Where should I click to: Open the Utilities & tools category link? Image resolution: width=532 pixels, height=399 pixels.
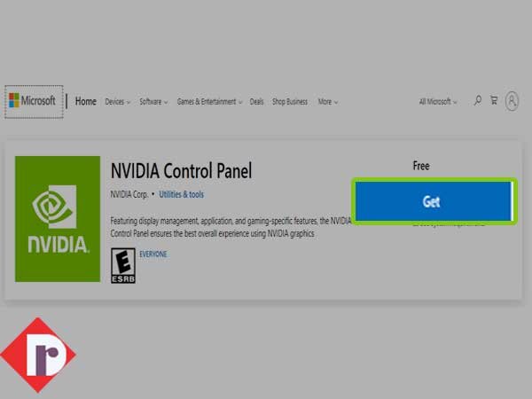(x=182, y=194)
